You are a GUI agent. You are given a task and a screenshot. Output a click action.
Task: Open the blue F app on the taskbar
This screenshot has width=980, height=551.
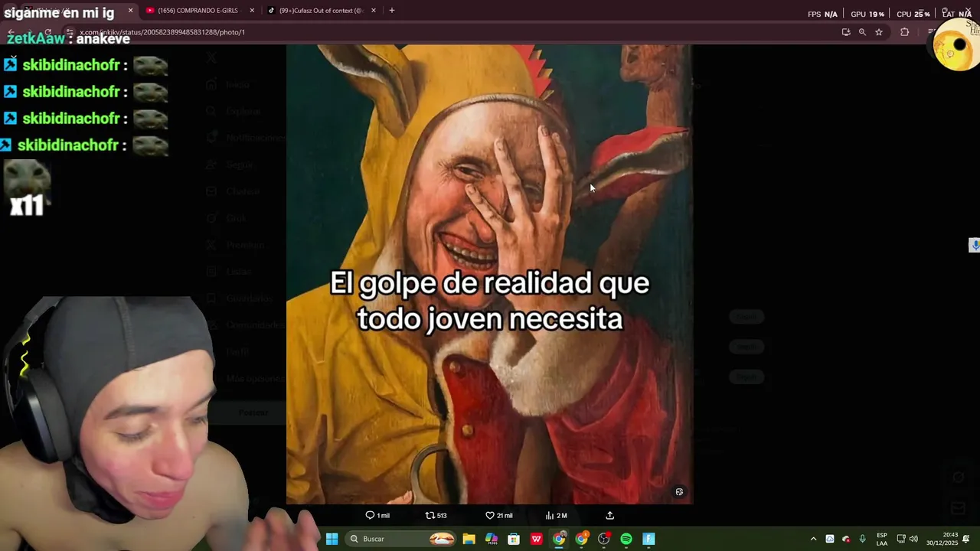[x=648, y=539]
